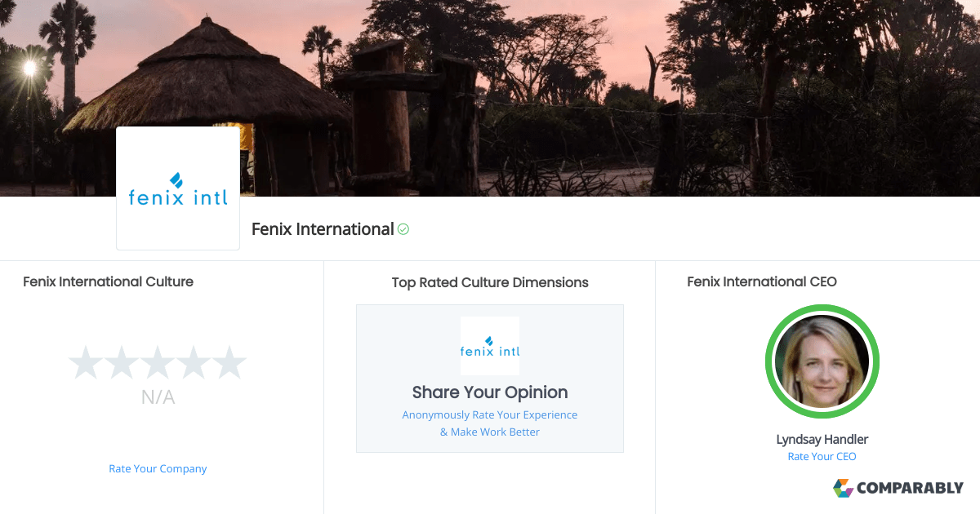Select the Top Rated Culture Dimensions heading
Viewport: 980px width, 514px height.
(x=489, y=282)
